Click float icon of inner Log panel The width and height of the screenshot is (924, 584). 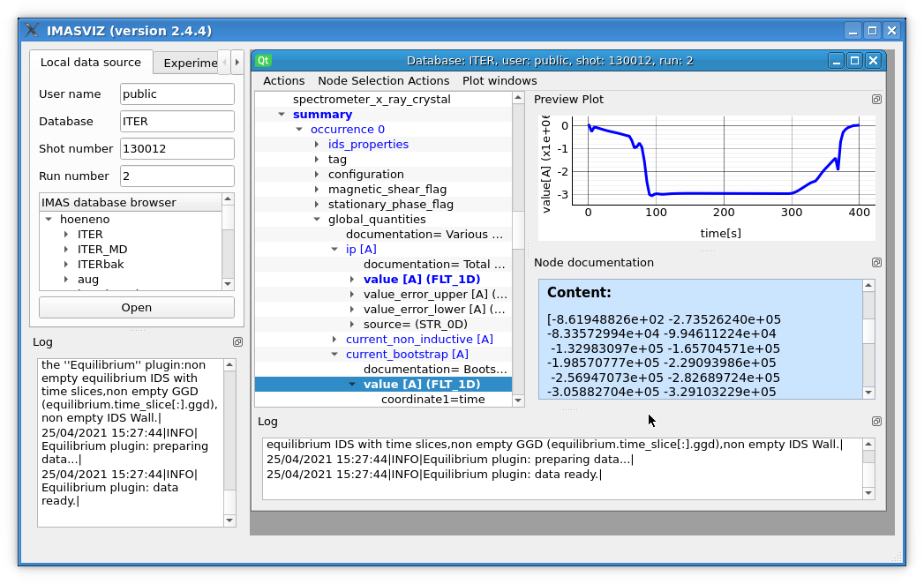876,422
